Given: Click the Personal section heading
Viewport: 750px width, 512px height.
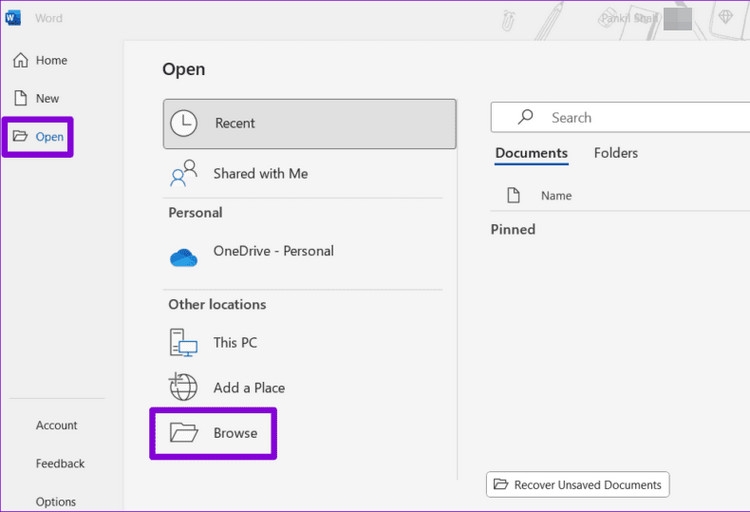Looking at the screenshot, I should coord(195,213).
